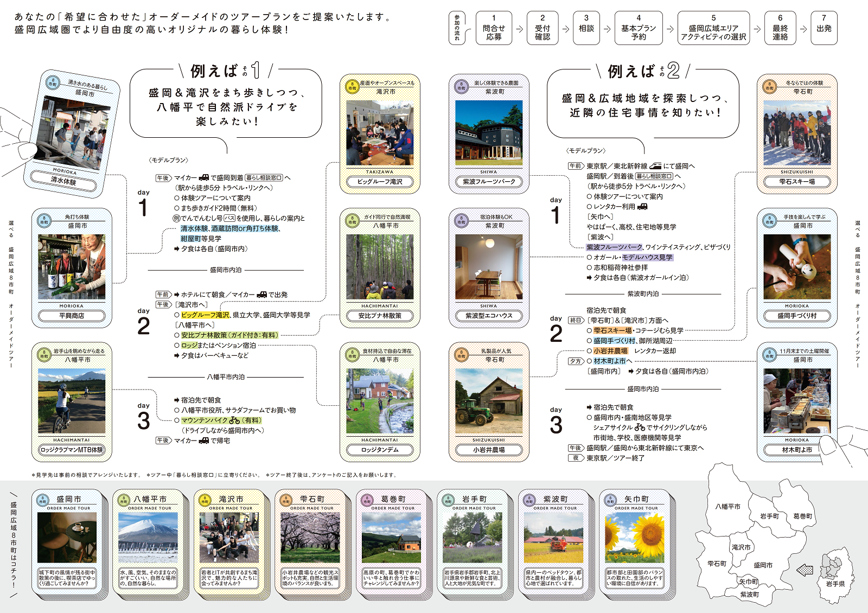Click the bicycle icon after シェアサイクル

pos(640,427)
